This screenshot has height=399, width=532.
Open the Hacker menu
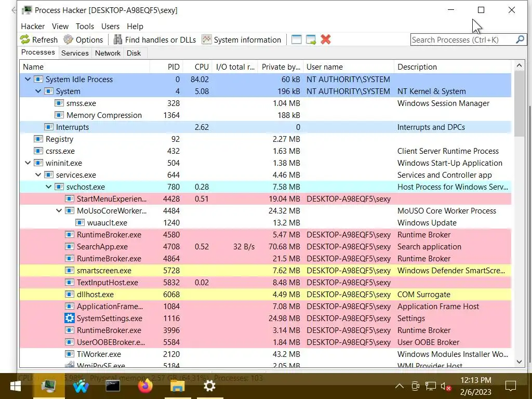(33, 26)
